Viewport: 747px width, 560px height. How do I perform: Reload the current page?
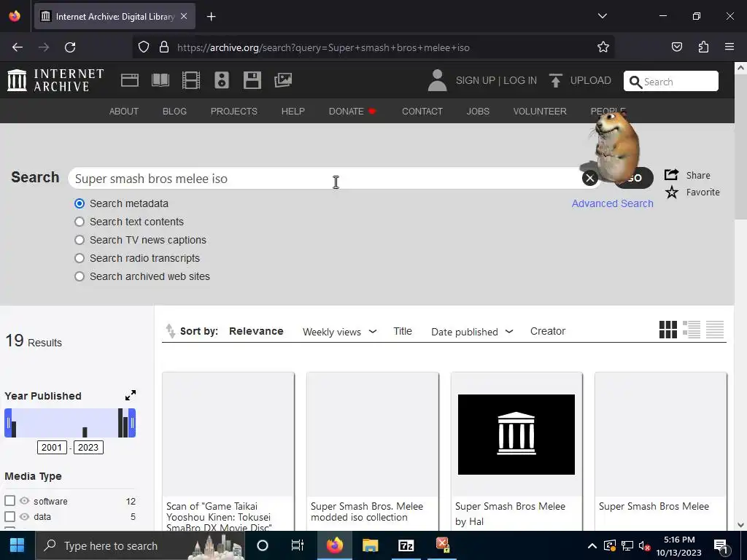(70, 47)
